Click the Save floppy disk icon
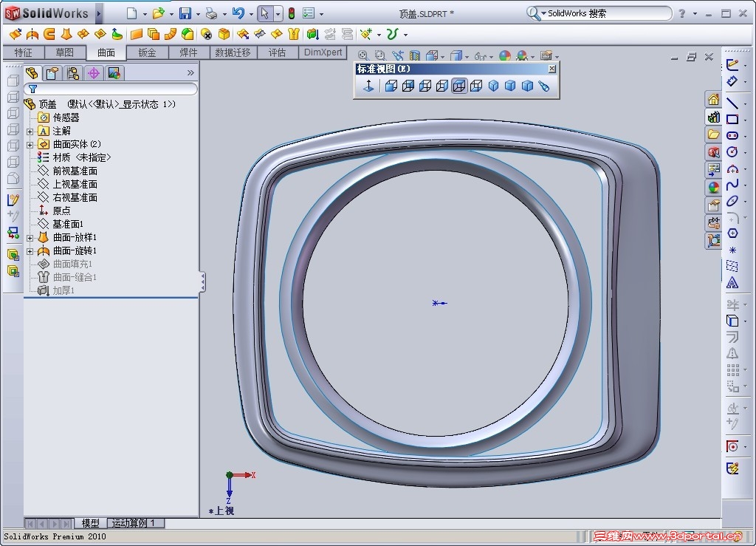The image size is (756, 546). [185, 13]
